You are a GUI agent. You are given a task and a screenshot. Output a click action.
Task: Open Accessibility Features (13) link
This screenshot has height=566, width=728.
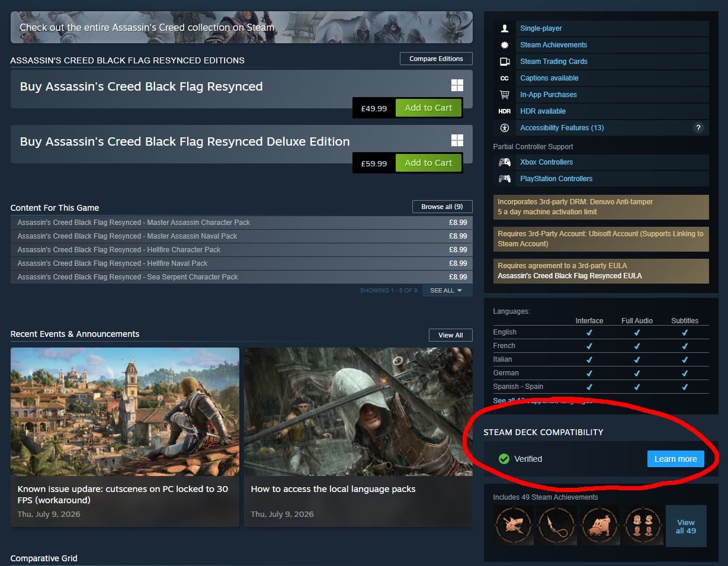click(562, 128)
